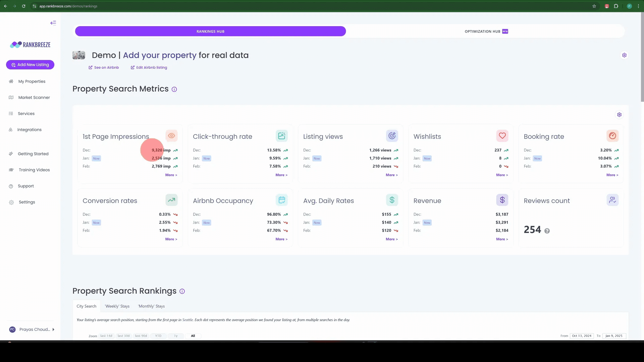Expand More under 1st Page Impressions

pyautogui.click(x=171, y=175)
